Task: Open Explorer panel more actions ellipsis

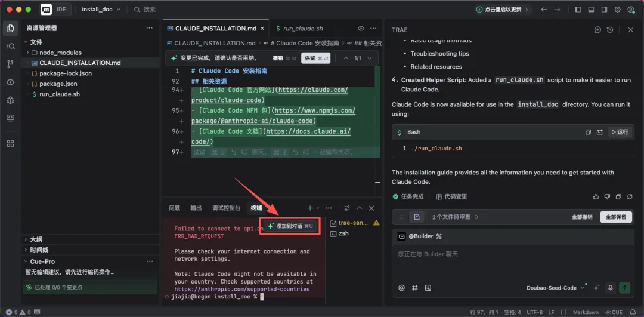Action: 149,28
